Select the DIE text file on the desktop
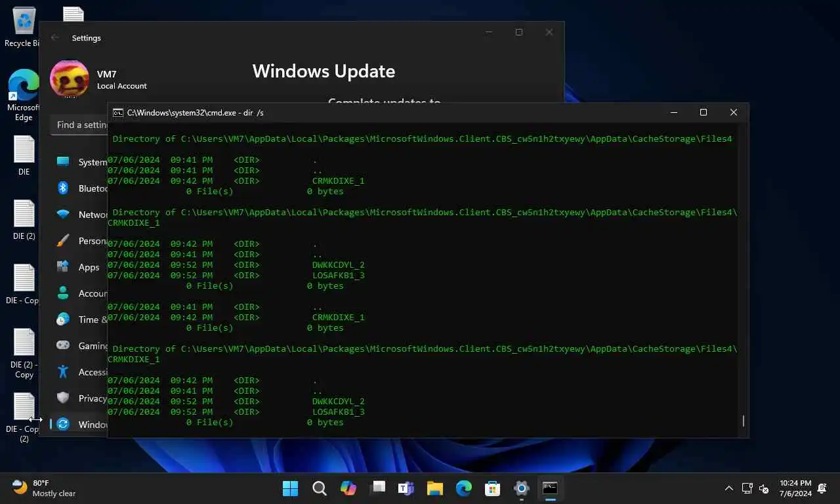This screenshot has width=840, height=504. click(x=24, y=156)
